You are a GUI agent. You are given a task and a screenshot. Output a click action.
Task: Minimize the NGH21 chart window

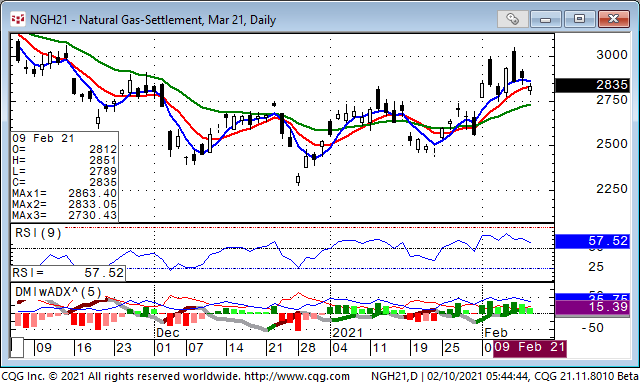click(546, 19)
